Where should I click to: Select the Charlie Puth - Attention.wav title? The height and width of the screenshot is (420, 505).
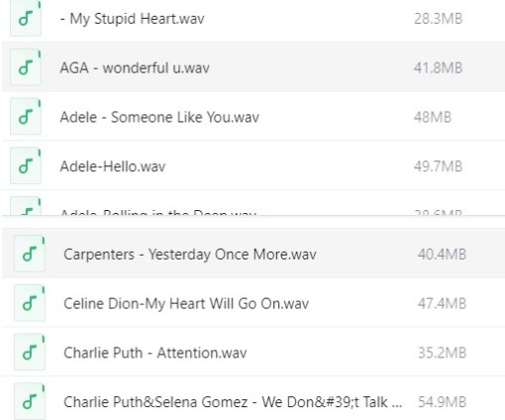(155, 353)
